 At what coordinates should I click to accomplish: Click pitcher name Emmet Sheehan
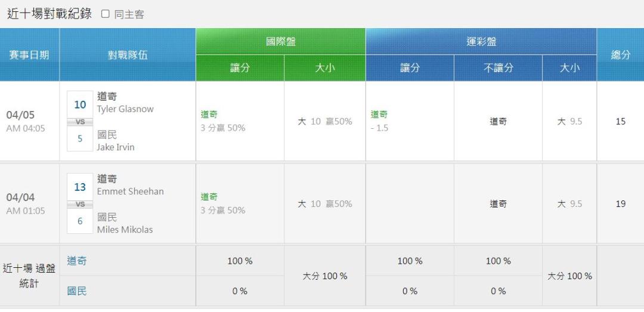click(x=130, y=191)
